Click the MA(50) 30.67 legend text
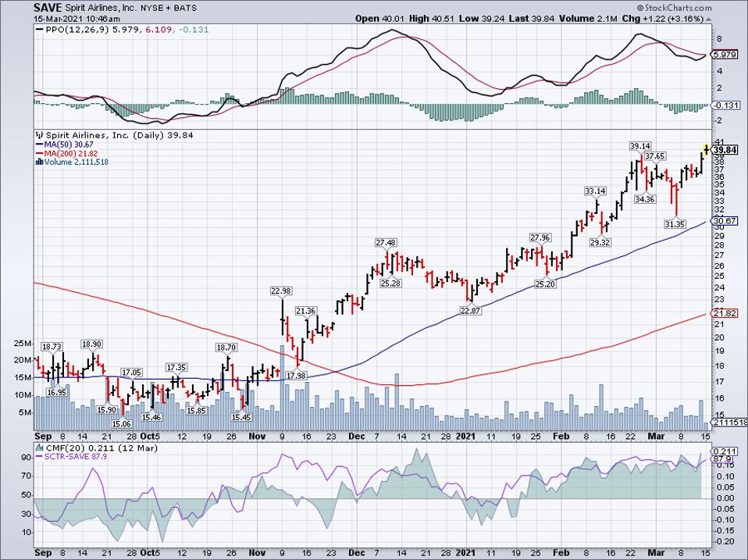748x560 pixels. point(69,144)
